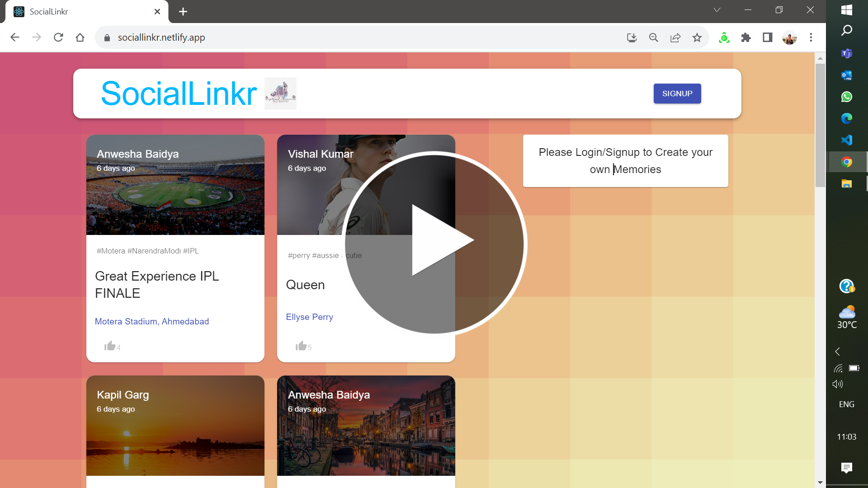This screenshot has height=488, width=868.
Task: Mute audio via the taskbar speaker icon
Action: point(837,384)
